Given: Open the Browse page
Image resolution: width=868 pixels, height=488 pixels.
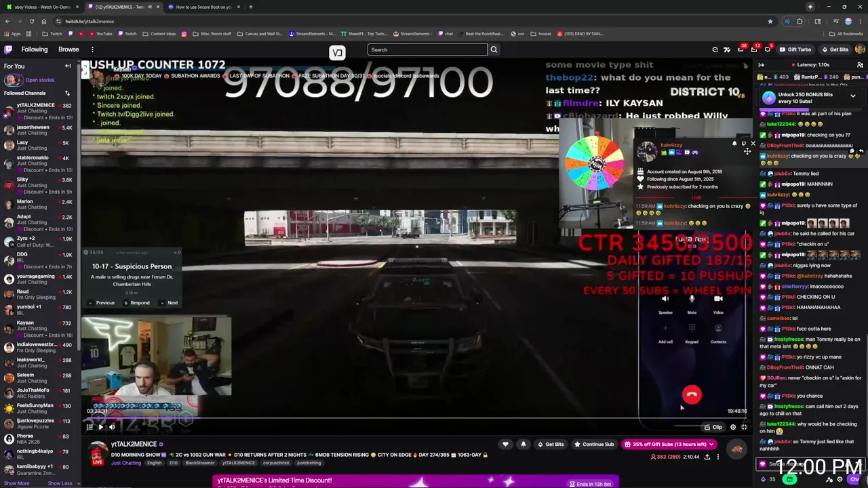Looking at the screenshot, I should (68, 49).
